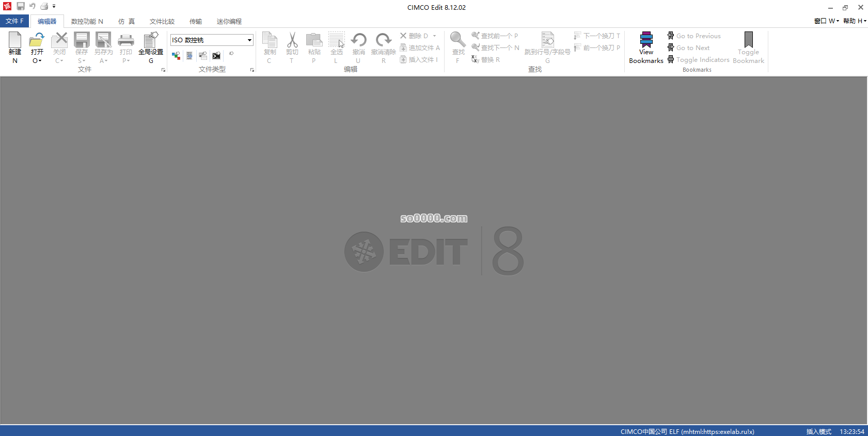Click the black console file type icon
This screenshot has width=868, height=436.
[216, 55]
